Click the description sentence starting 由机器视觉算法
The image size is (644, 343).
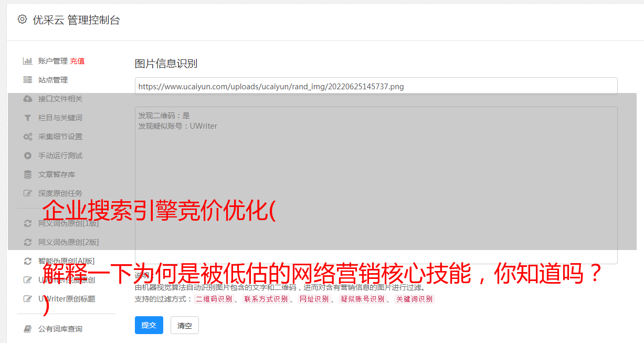click(x=280, y=287)
